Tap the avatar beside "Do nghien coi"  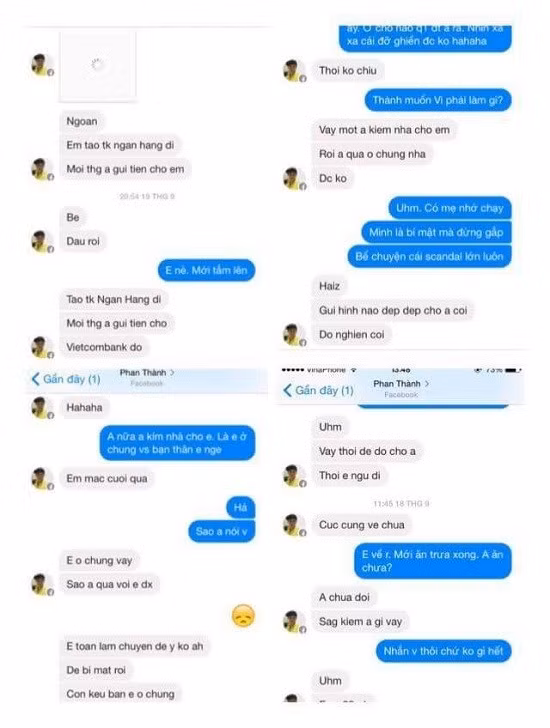pos(295,335)
